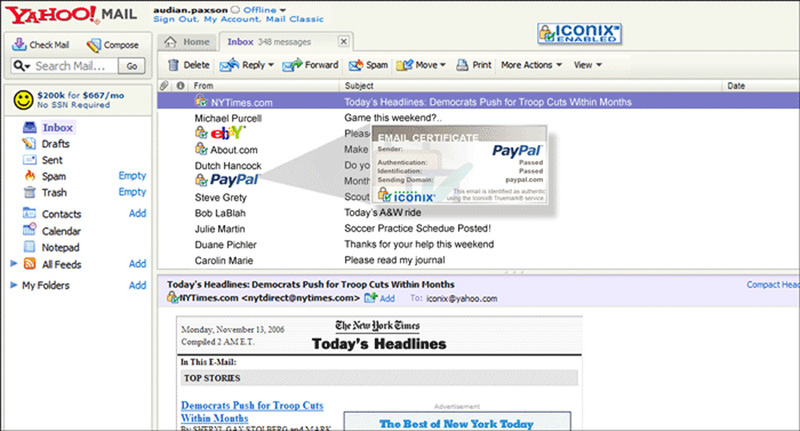The image size is (800, 431).
Task: Click the Yahoo! Mail logo
Action: [71, 14]
